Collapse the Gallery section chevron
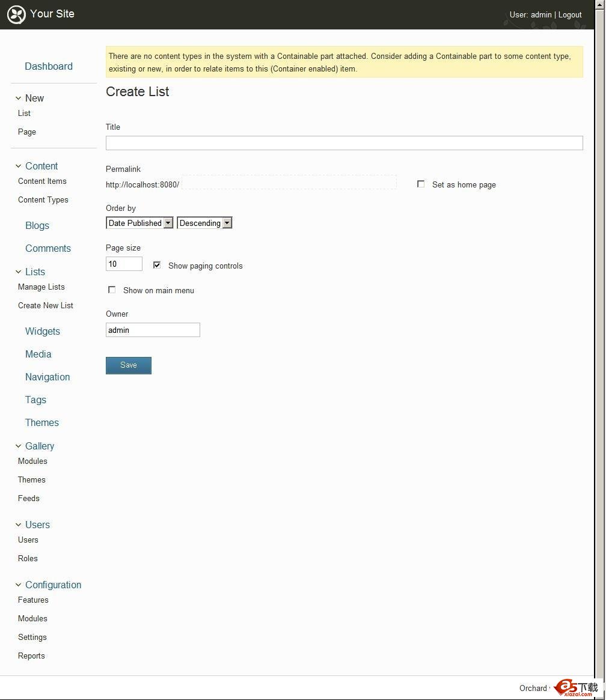The height and width of the screenshot is (700, 606). 18,446
